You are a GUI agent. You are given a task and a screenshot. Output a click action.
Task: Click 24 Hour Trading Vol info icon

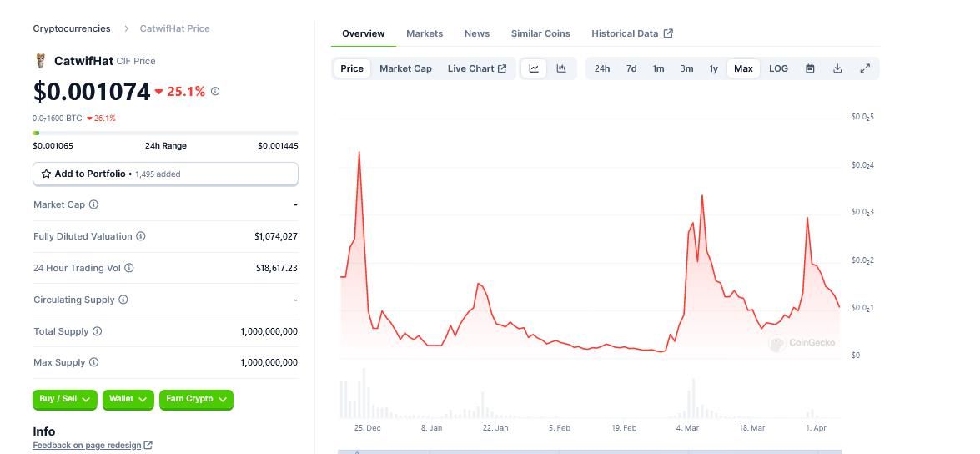[128, 268]
